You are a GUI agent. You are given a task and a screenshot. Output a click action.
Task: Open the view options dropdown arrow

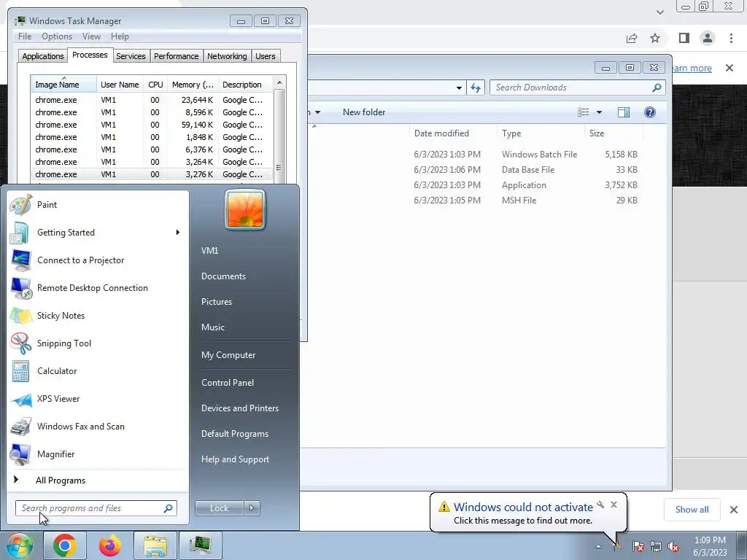(600, 112)
